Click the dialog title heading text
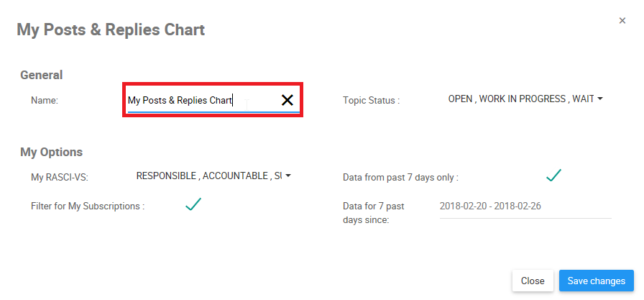 click(x=111, y=30)
